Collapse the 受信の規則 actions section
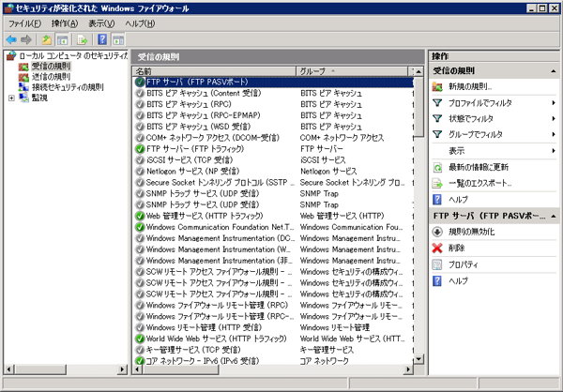Image resolution: width=563 pixels, height=392 pixels. point(554,71)
